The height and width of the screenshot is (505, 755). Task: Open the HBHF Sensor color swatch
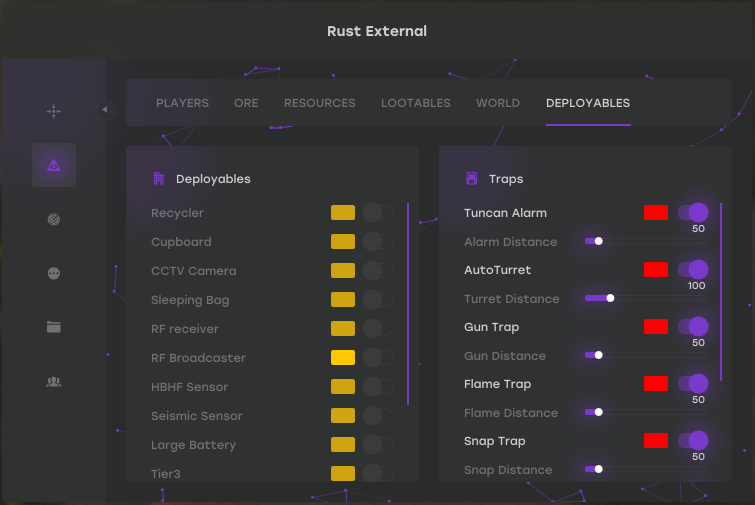point(343,386)
